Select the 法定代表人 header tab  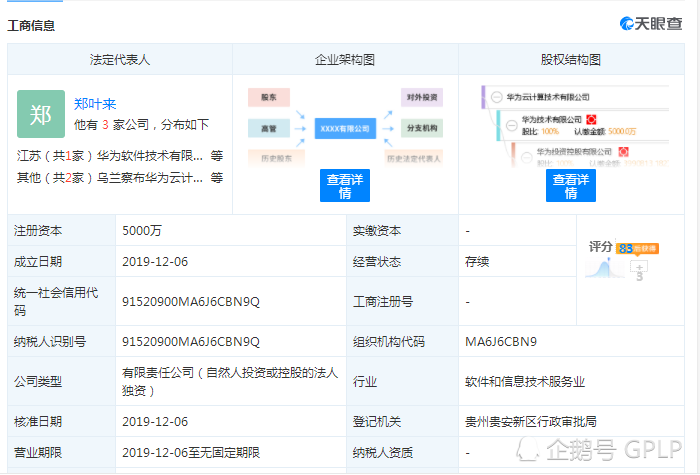click(120, 59)
